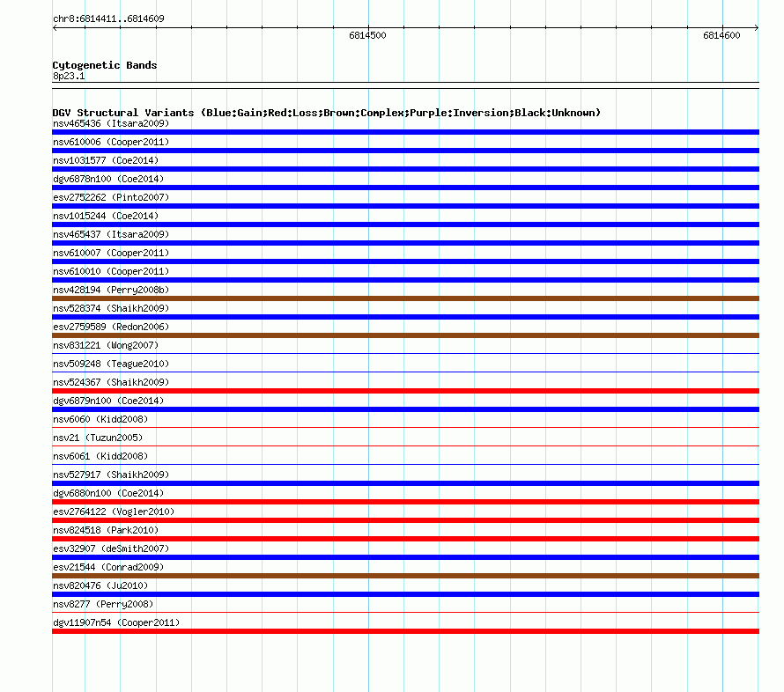Click variant nsv1031577 (Coe2014) label
784x692 pixels.
click(106, 160)
